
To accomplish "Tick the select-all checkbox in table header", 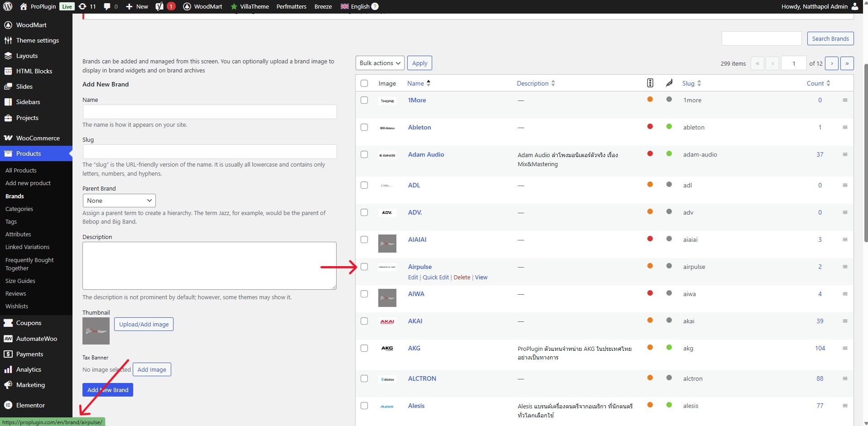I will click(x=364, y=83).
